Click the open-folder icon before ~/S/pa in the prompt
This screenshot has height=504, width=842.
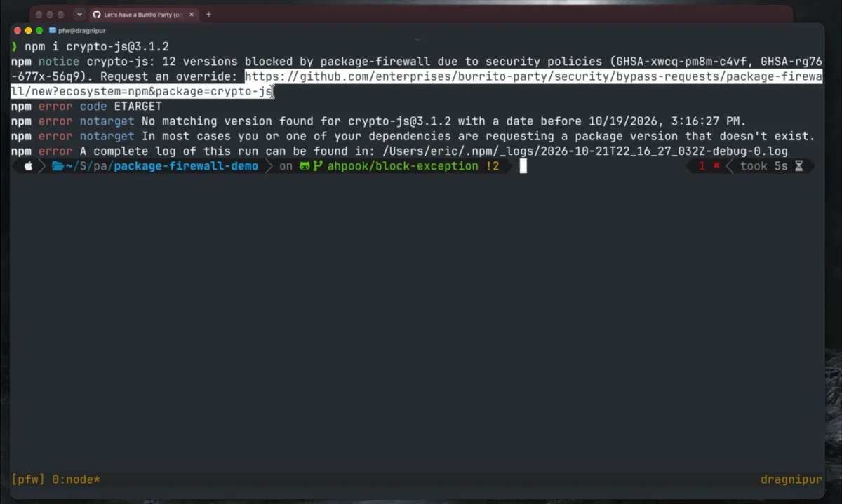(58, 166)
